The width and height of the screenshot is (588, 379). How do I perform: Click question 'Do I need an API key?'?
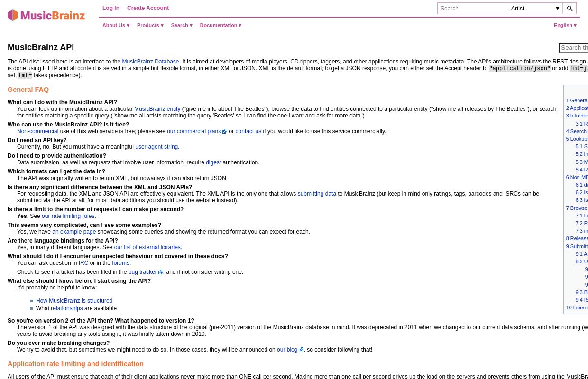click(37, 140)
